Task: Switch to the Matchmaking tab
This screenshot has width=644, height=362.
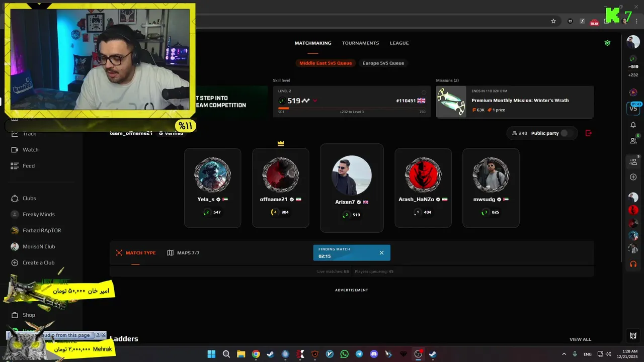Action: click(x=313, y=43)
